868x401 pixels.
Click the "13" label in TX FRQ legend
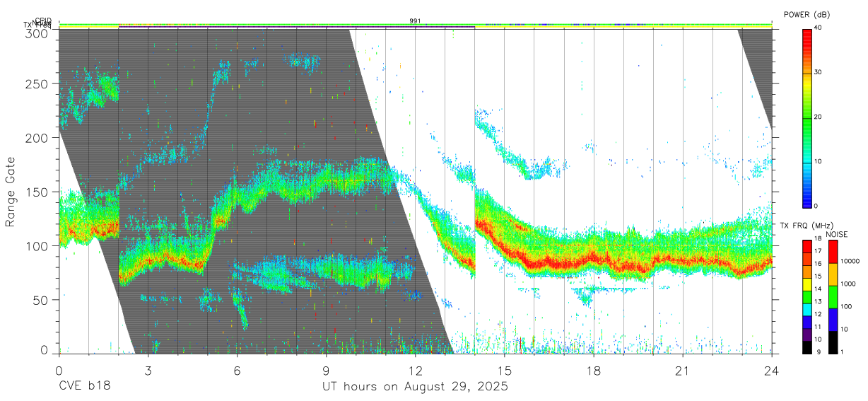[x=818, y=301]
